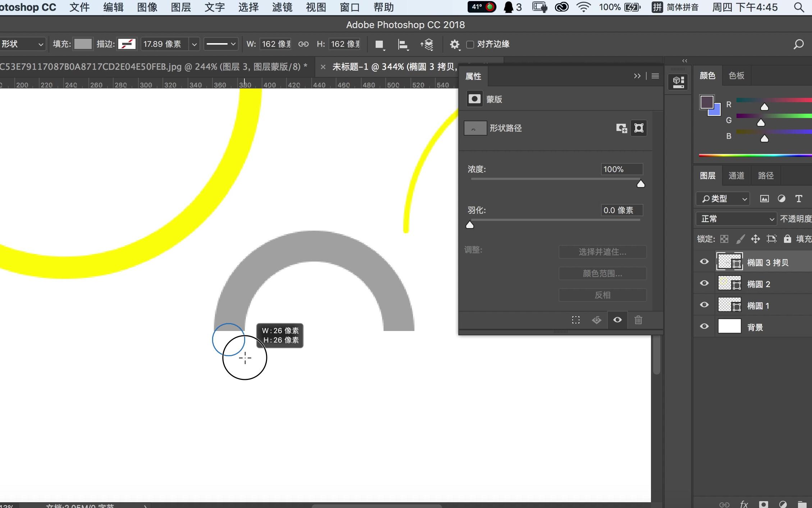Click the lock position move icon
Image resolution: width=812 pixels, height=508 pixels.
pos(755,239)
